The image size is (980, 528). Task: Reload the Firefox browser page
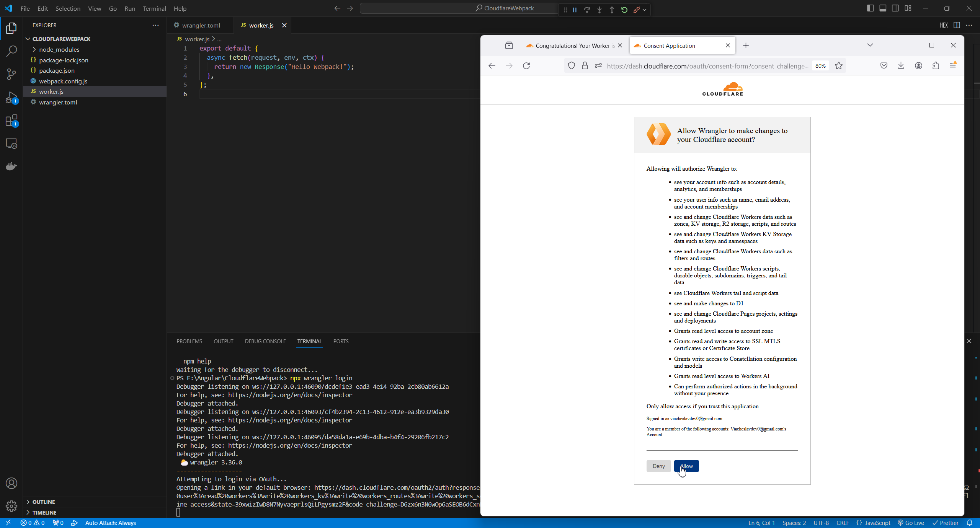pyautogui.click(x=526, y=66)
